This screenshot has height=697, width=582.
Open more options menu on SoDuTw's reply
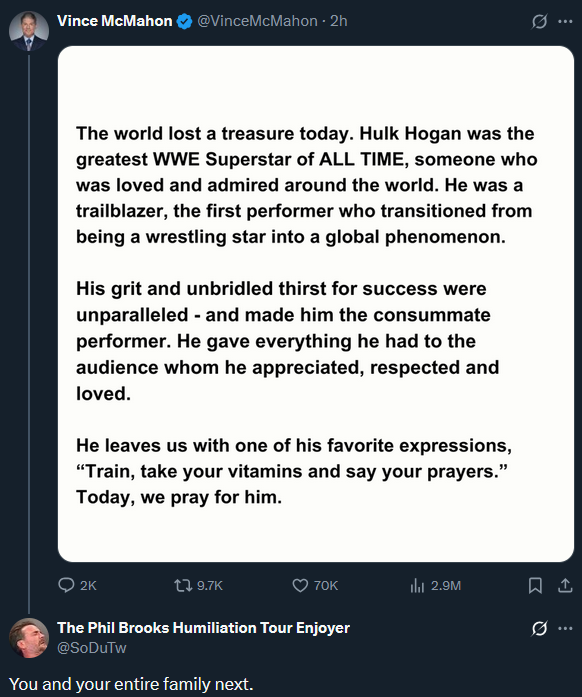click(x=565, y=628)
